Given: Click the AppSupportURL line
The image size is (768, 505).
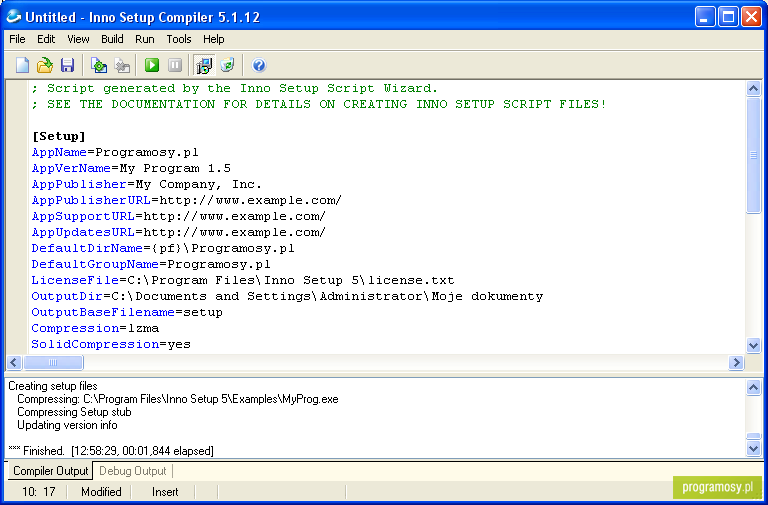Looking at the screenshot, I should click(179, 216).
